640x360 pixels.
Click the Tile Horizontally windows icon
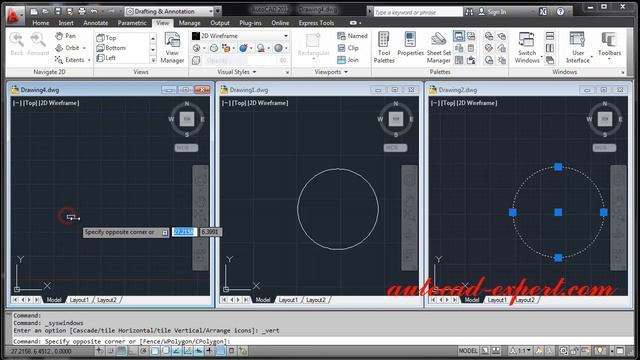(550, 36)
